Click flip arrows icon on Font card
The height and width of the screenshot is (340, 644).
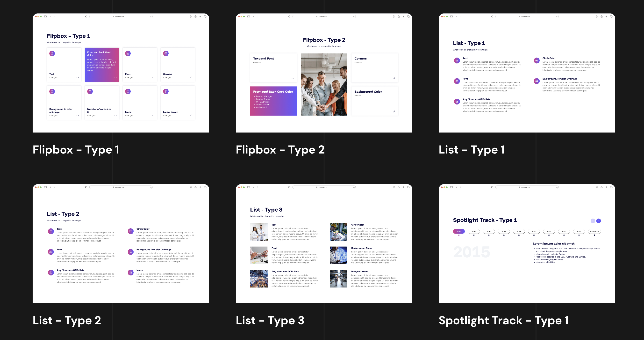click(153, 77)
